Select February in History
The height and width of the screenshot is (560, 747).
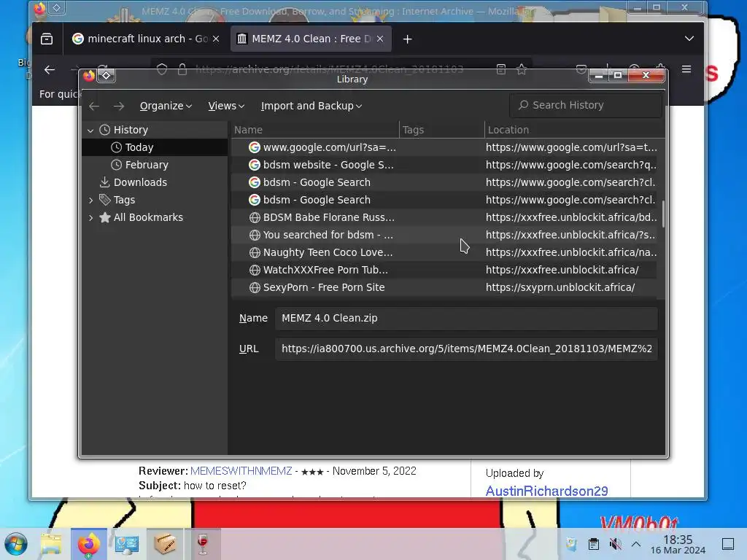pos(155,165)
